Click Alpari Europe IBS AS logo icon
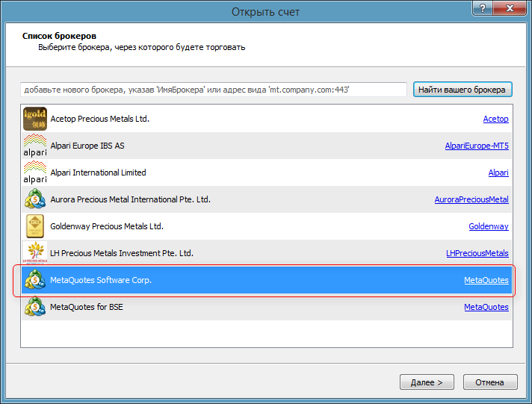Viewport: 532px width, 404px height. pos(35,146)
